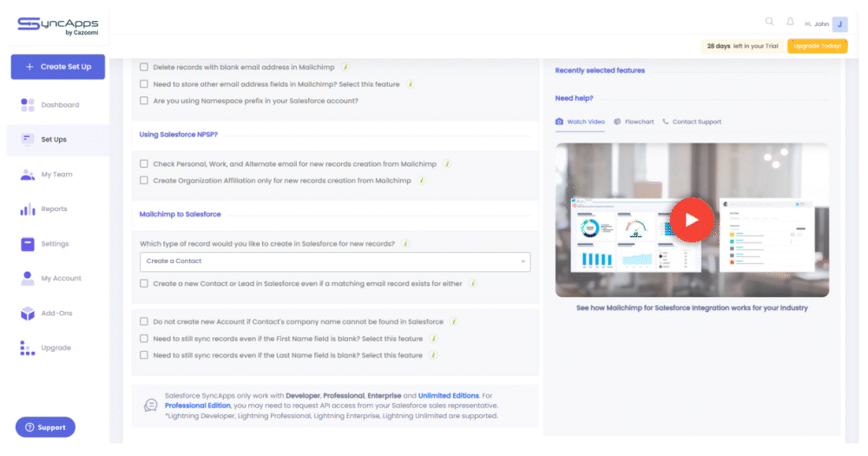Enable Create Organization Affiliation only option

[x=144, y=181]
